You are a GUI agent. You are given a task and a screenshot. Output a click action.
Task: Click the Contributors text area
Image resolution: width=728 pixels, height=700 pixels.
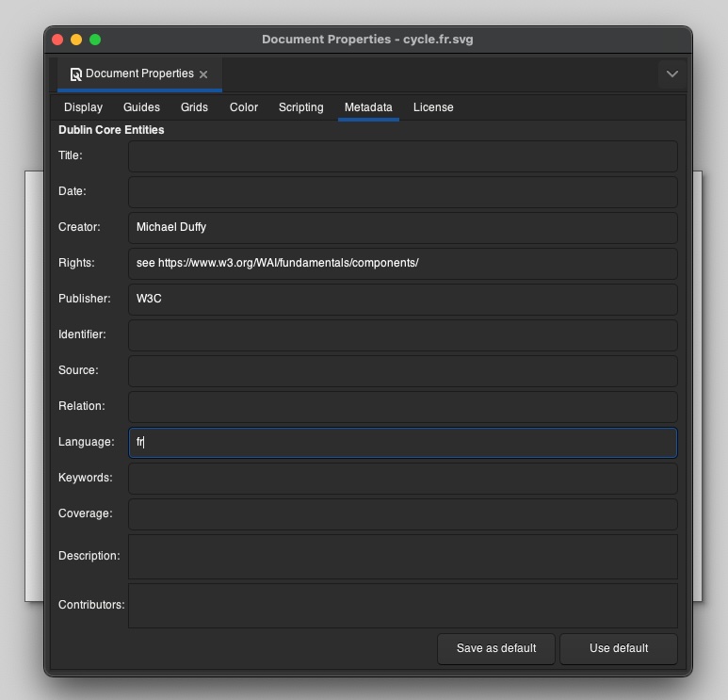(402, 606)
